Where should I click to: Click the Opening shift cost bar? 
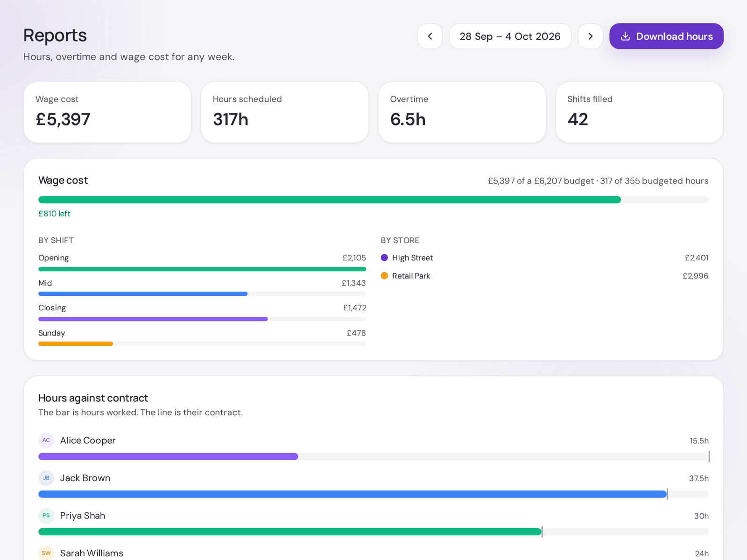point(202,269)
